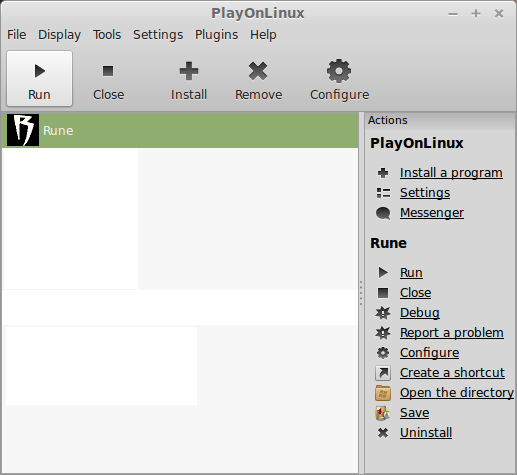Image resolution: width=517 pixels, height=475 pixels.
Task: Open the Tools menu
Action: (107, 35)
